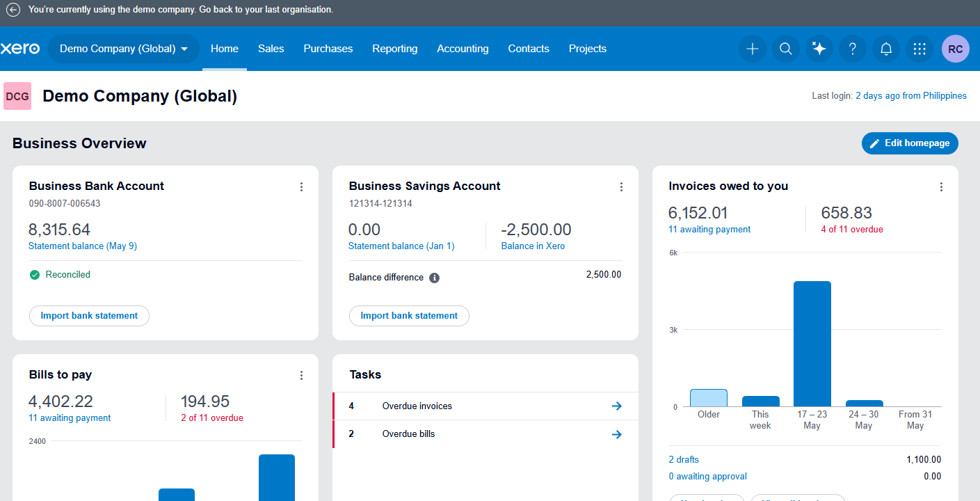The height and width of the screenshot is (501, 980).
Task: Click the Edit homepage button
Action: 910,143
